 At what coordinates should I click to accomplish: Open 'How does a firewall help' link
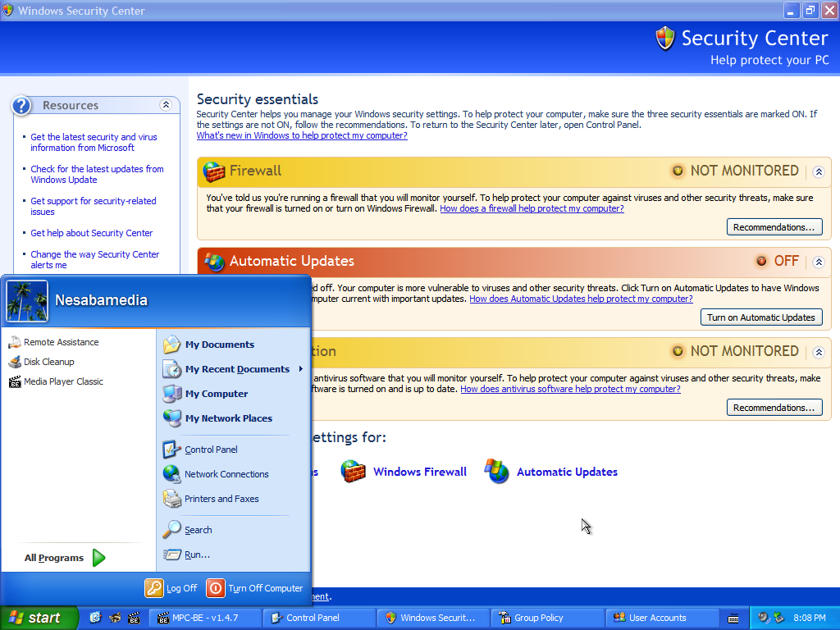pos(532,208)
